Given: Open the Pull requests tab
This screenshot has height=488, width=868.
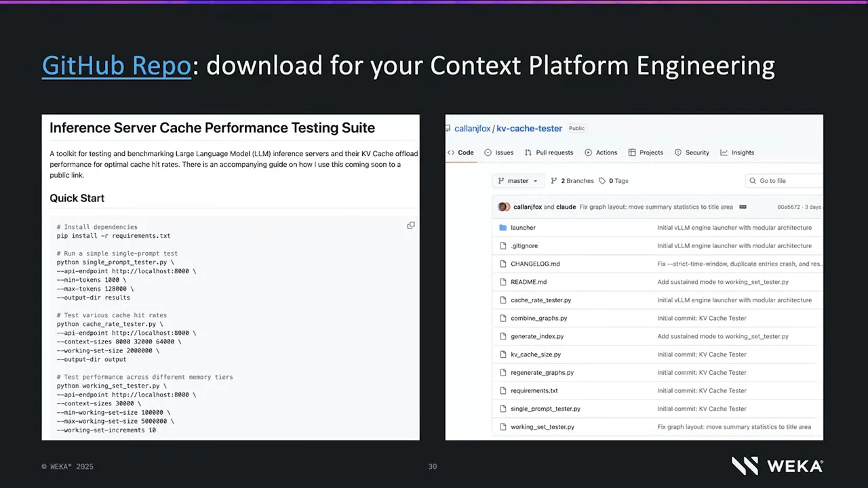Looking at the screenshot, I should pyautogui.click(x=549, y=152).
